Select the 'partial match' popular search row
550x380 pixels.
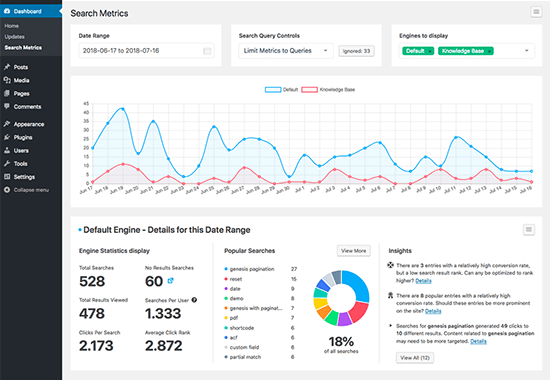tap(260, 357)
